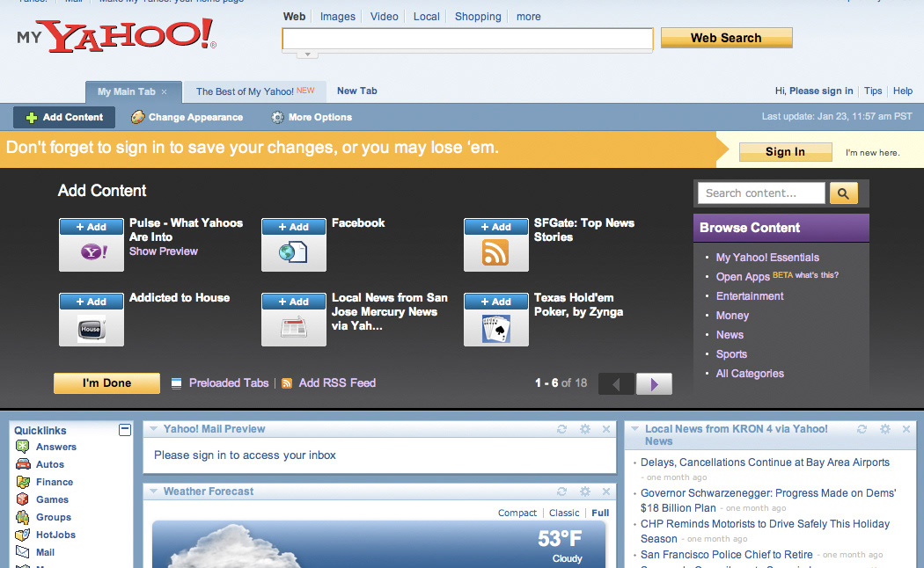
Task: Click the More Options gear icon
Action: click(x=277, y=117)
